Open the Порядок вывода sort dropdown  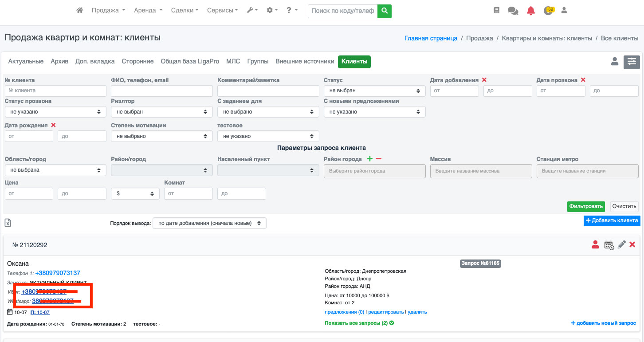(209, 223)
